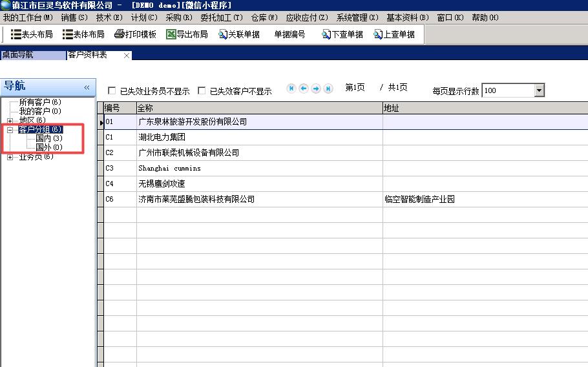Go to the first page arrow icon
This screenshot has width=588, height=367.
pos(291,89)
